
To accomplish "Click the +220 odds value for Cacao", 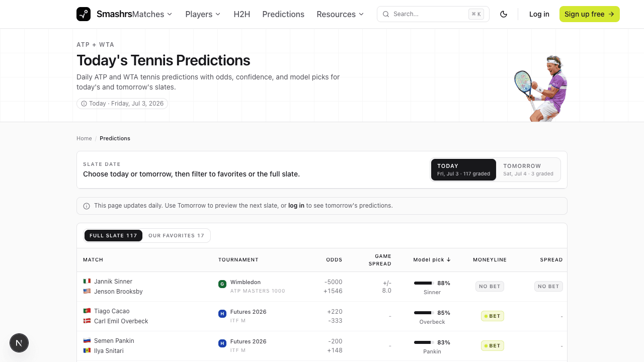I will click(x=335, y=311).
